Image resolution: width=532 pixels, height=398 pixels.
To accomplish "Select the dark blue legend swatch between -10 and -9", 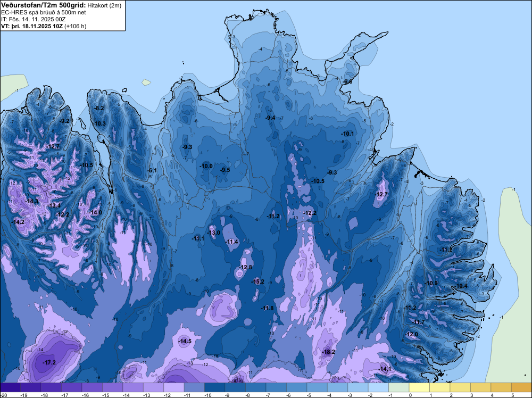I will click(x=215, y=387).
